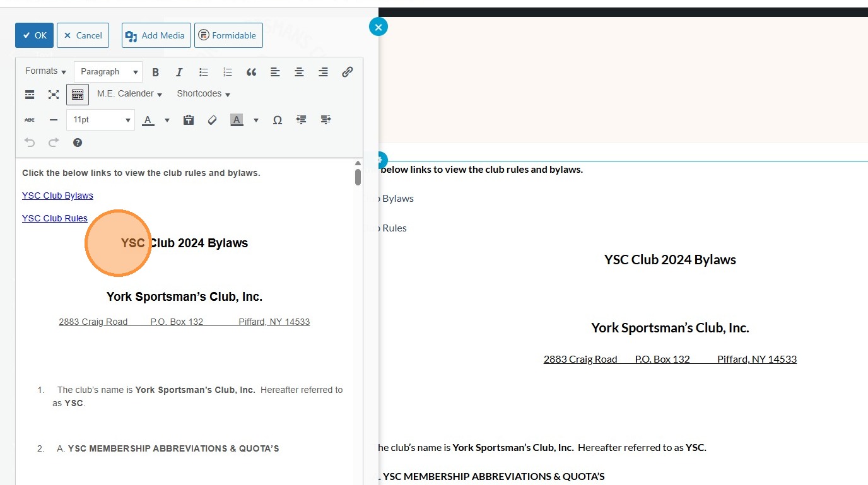Screen dimensions: 868x485
Task: Apply blockquote formatting
Action: click(x=251, y=72)
